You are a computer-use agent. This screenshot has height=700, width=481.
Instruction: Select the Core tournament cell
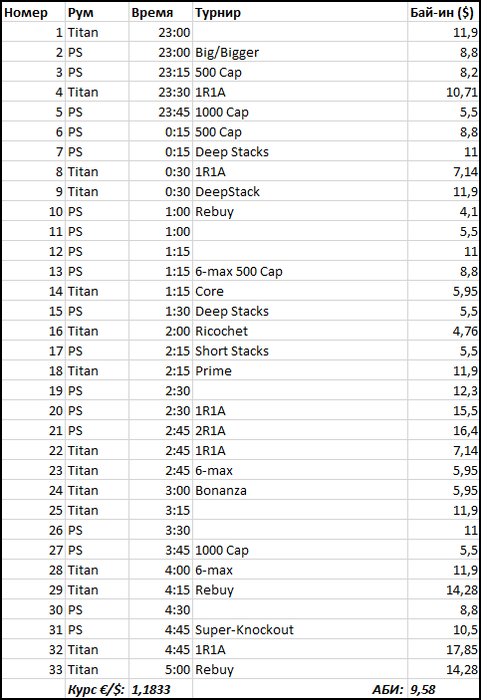(x=300, y=291)
